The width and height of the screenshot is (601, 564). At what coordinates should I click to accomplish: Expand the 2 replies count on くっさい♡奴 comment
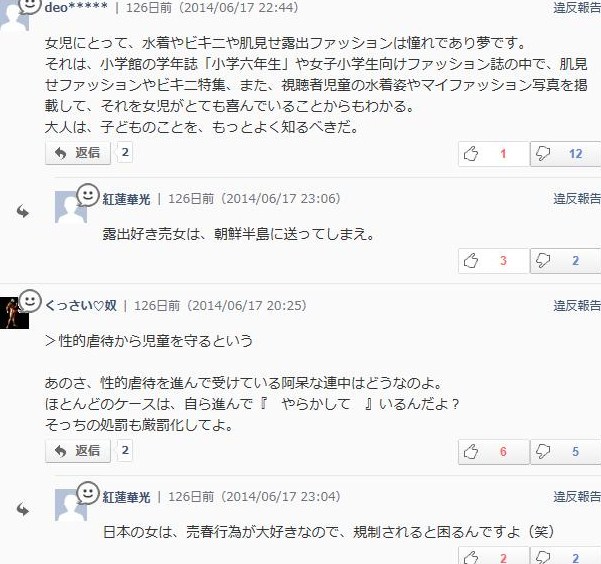point(125,451)
